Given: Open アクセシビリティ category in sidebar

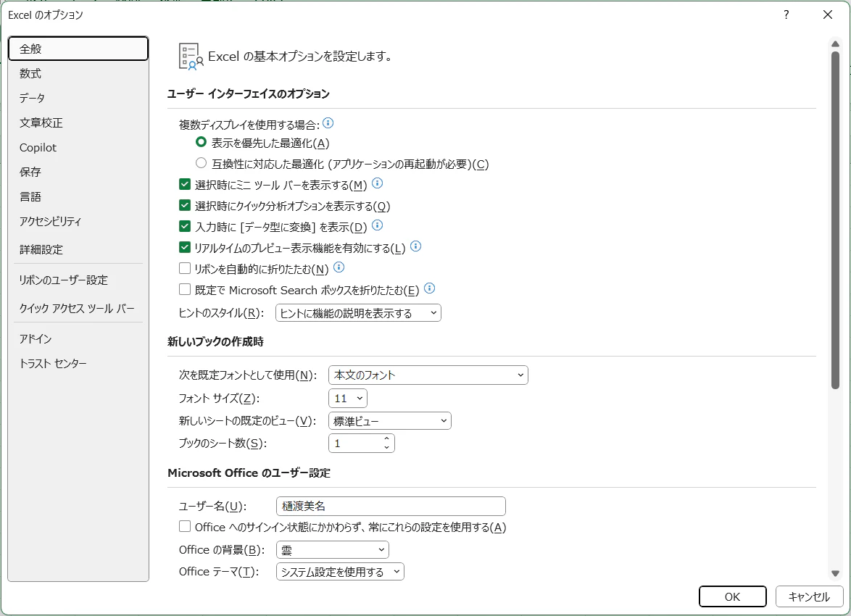Looking at the screenshot, I should [x=78, y=222].
